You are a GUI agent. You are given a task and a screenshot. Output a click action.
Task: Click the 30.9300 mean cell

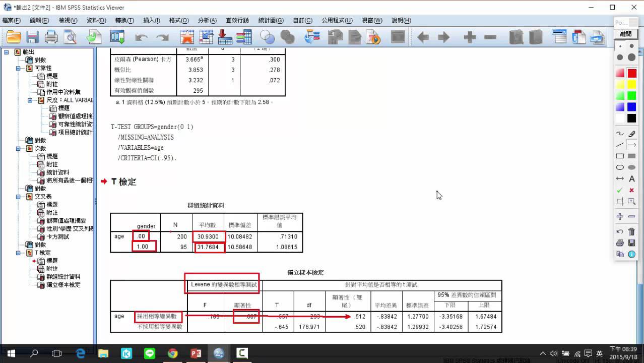tap(209, 236)
